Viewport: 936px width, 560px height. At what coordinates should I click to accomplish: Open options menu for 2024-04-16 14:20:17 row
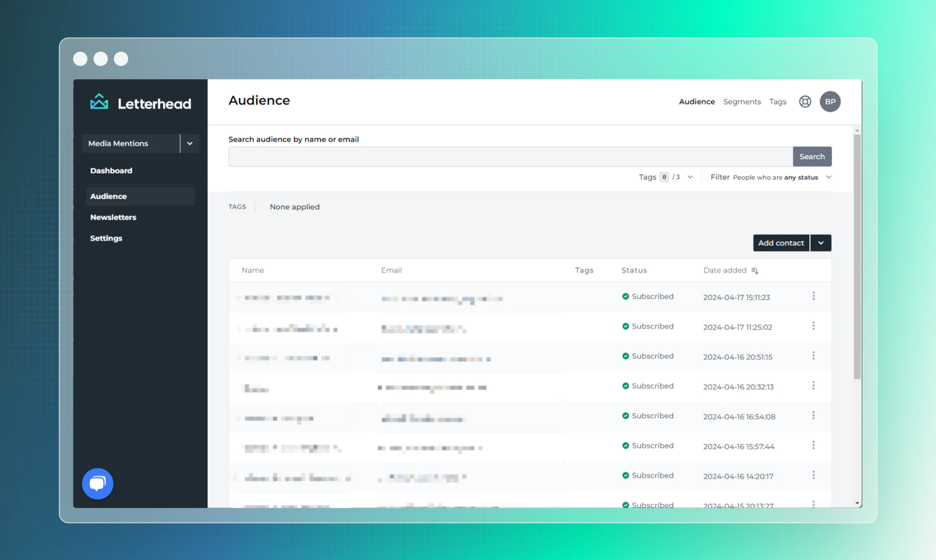[x=813, y=475]
